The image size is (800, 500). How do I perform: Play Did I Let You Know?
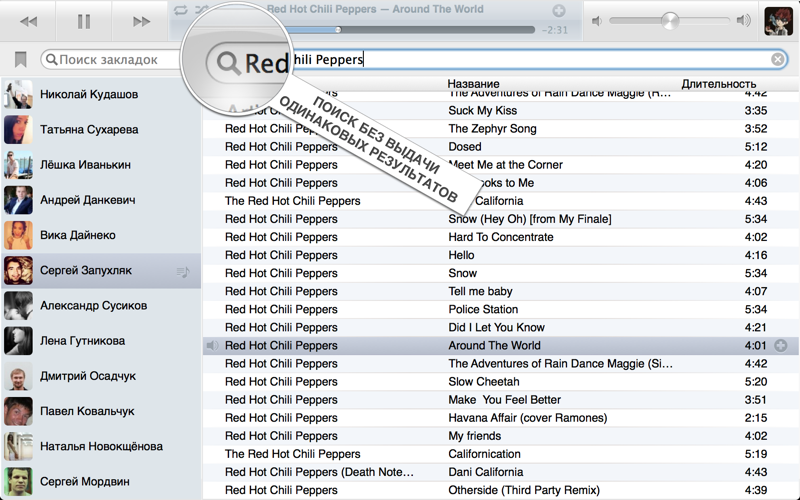(496, 328)
